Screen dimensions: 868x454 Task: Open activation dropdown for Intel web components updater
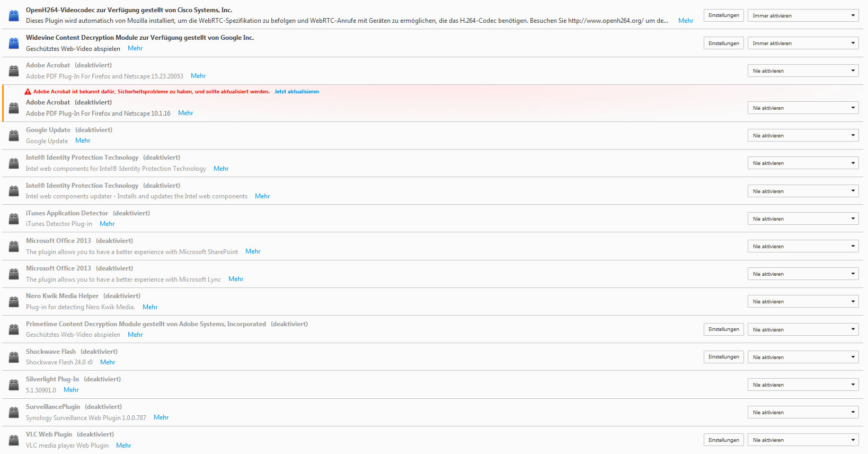tap(803, 191)
